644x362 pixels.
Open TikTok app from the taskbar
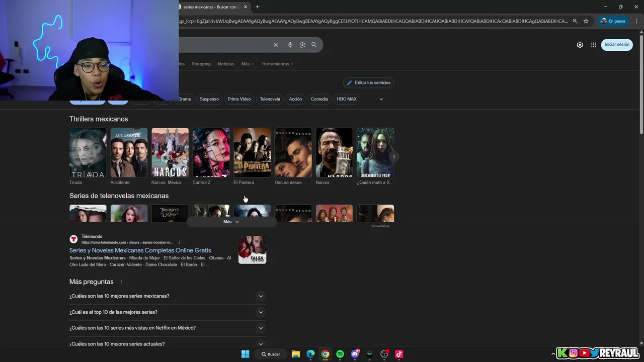point(399,354)
